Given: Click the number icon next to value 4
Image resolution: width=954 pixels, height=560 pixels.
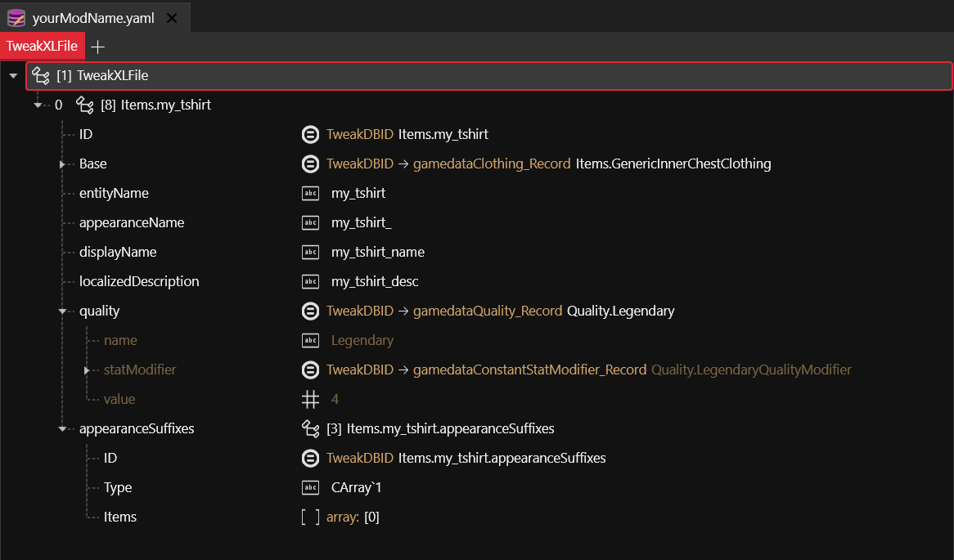Looking at the screenshot, I should coord(310,399).
